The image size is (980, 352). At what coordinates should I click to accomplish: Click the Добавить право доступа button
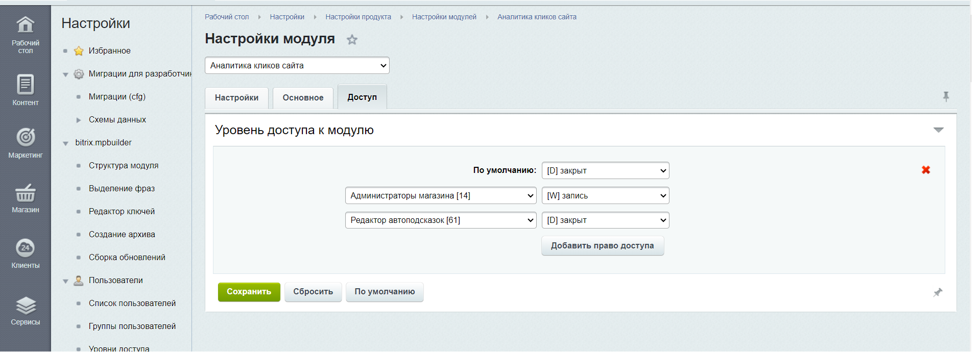602,246
